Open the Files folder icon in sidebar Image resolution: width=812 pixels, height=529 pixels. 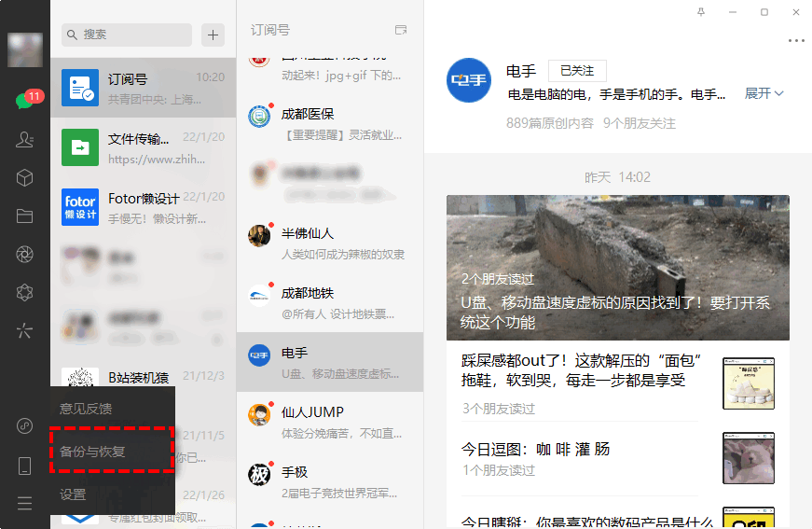pos(25,216)
